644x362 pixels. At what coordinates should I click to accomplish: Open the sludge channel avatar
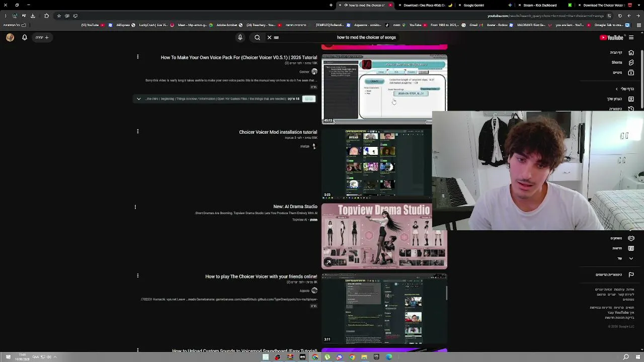pos(314,146)
